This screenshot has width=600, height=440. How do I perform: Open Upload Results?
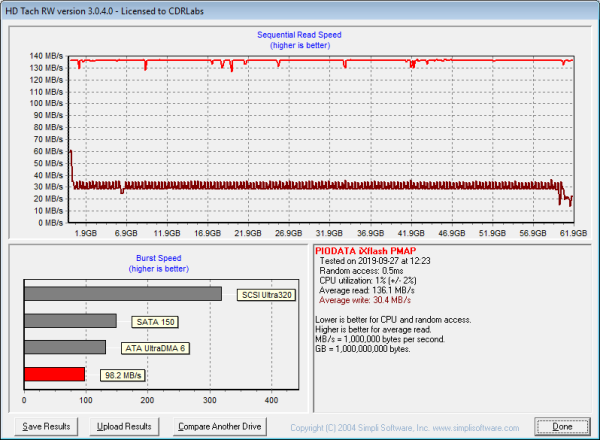coord(124,426)
